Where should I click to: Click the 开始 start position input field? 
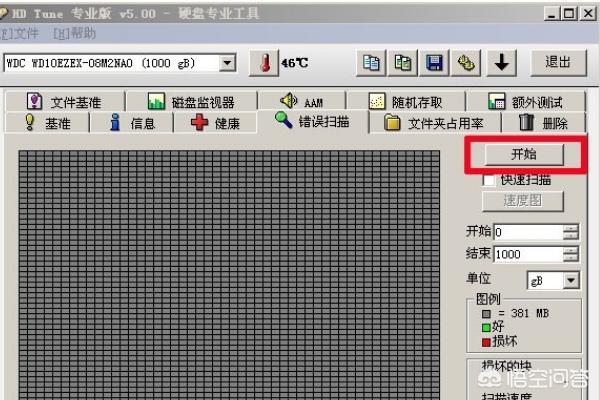[528, 232]
